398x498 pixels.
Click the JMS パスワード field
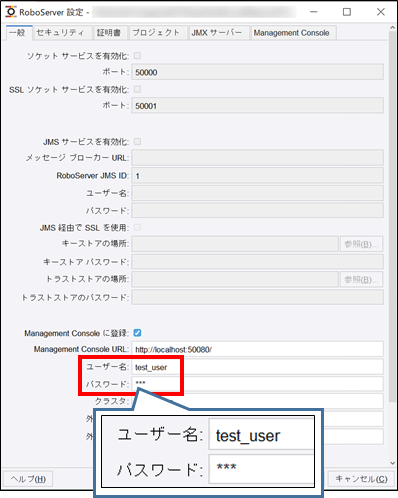257,211
